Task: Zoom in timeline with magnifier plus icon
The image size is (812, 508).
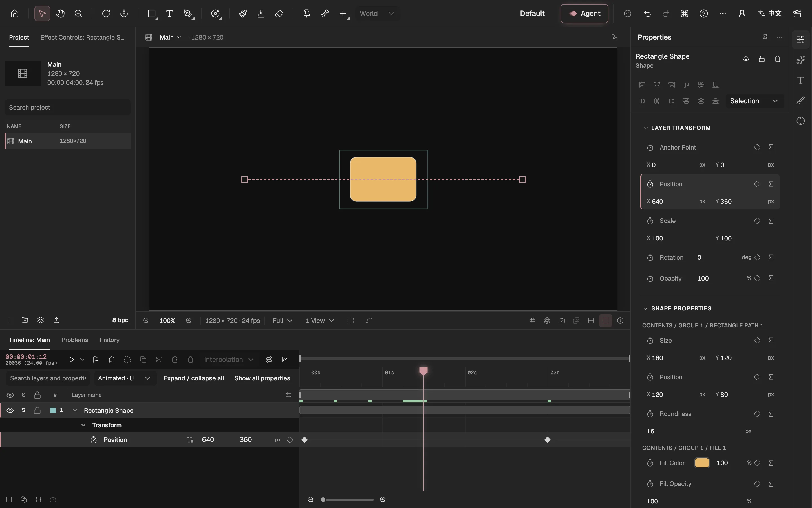Action: tap(383, 500)
